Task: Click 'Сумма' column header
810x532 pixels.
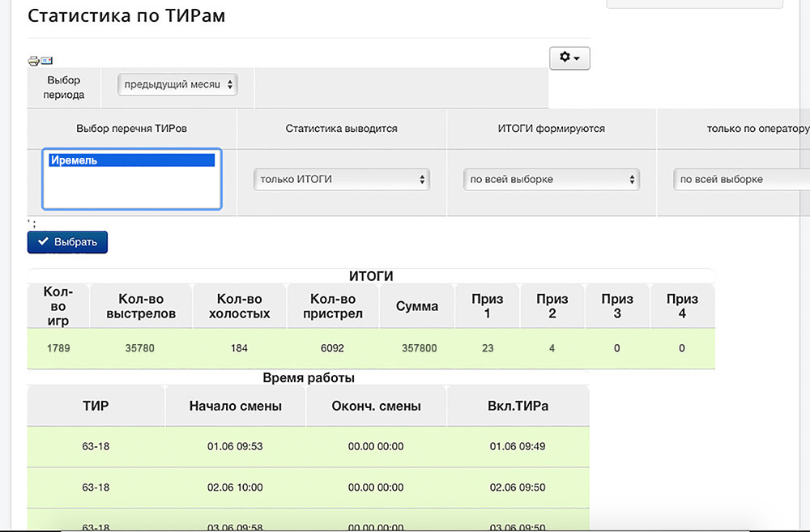Action: tap(417, 306)
